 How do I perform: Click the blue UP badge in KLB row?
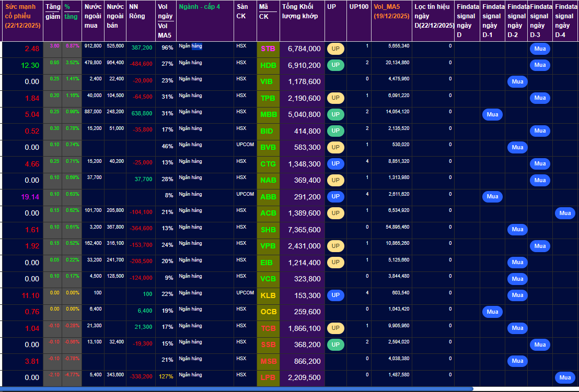point(335,295)
